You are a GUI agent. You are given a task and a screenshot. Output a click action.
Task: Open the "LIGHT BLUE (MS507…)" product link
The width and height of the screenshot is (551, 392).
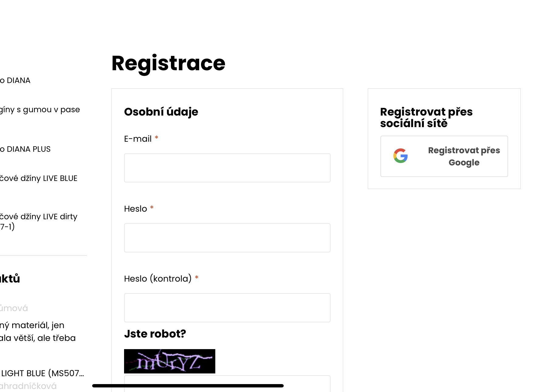(x=43, y=373)
